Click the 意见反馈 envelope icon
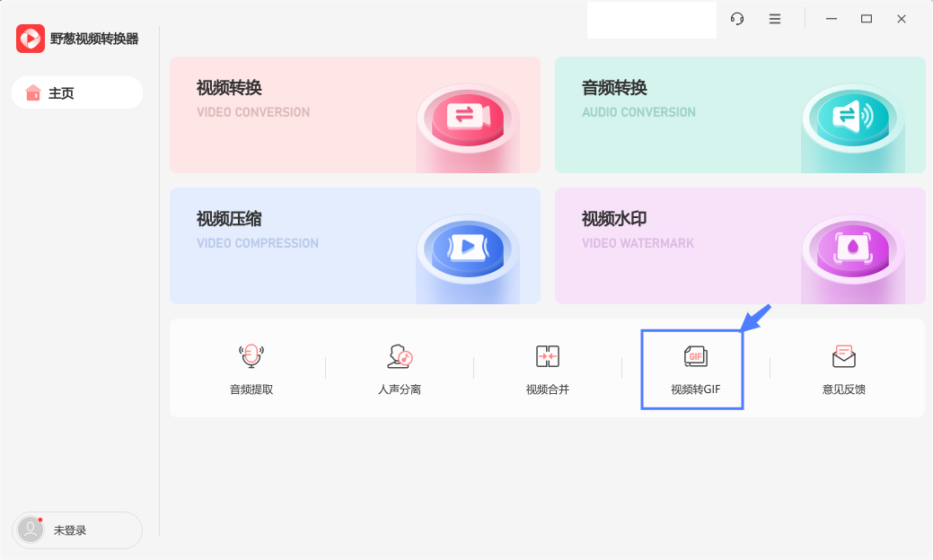 pyautogui.click(x=844, y=356)
